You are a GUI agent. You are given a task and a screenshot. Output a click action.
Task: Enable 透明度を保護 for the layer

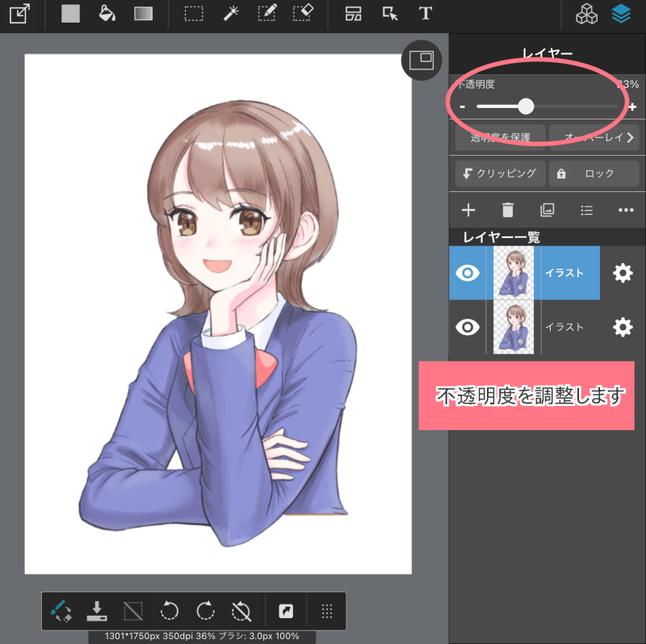tap(500, 137)
